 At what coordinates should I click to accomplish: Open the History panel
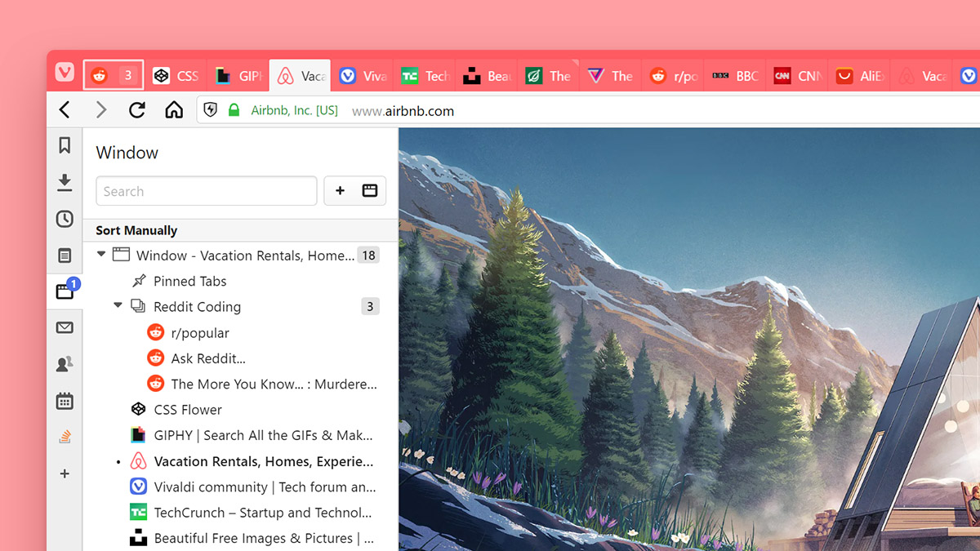point(65,219)
